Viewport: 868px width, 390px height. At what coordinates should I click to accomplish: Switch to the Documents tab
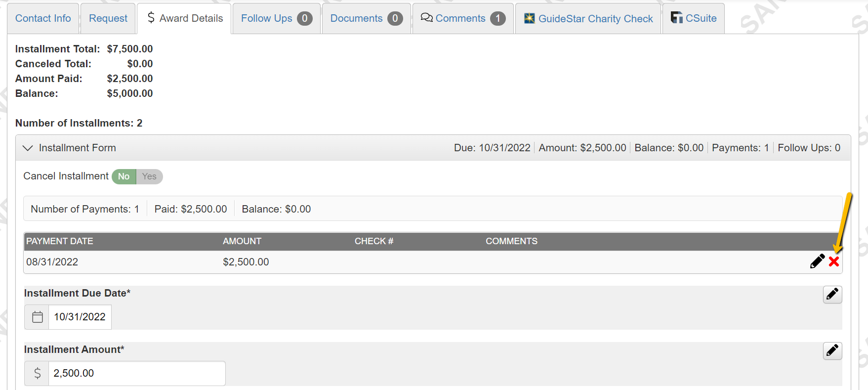click(x=366, y=18)
